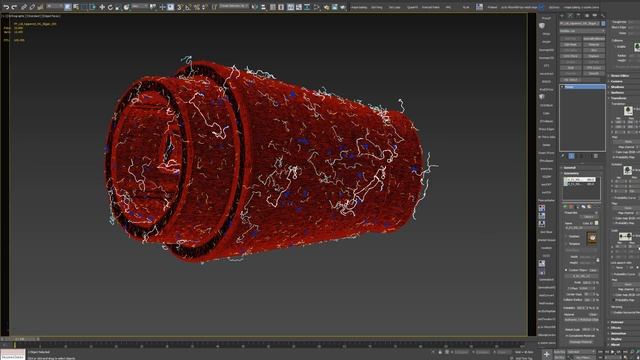Collapse the Transform rollout
The width and height of the screenshot is (640, 360).
click(x=624, y=98)
